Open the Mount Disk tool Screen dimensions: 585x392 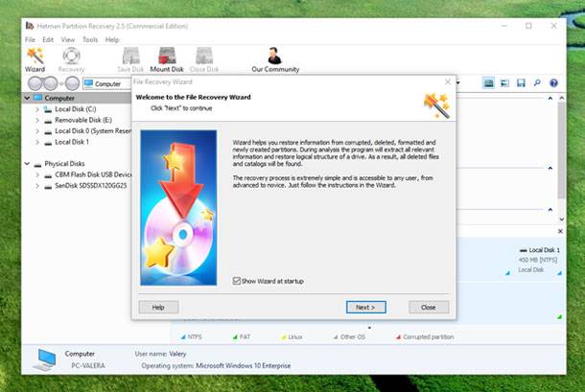[x=167, y=59]
